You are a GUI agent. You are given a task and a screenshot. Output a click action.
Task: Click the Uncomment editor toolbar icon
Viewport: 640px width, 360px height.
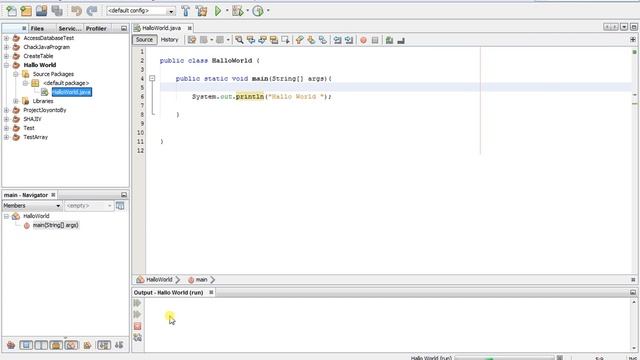click(401, 40)
